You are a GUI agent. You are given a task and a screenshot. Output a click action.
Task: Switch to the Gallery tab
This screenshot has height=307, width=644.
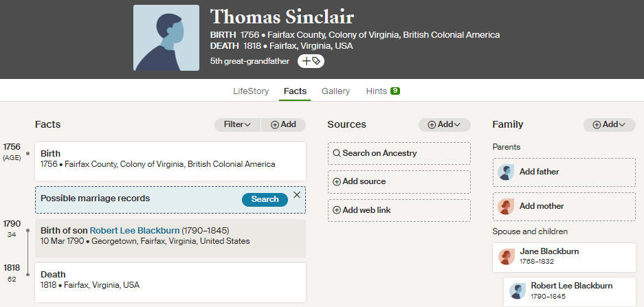tap(335, 91)
